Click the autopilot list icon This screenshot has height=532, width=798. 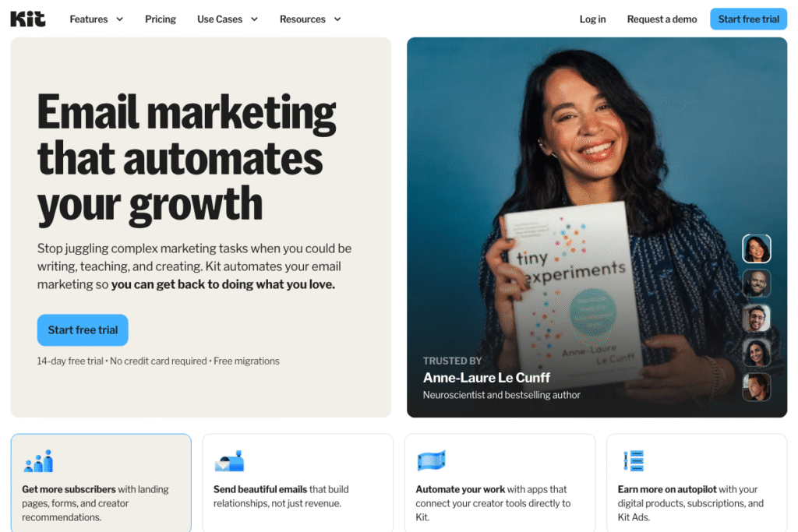[634, 461]
